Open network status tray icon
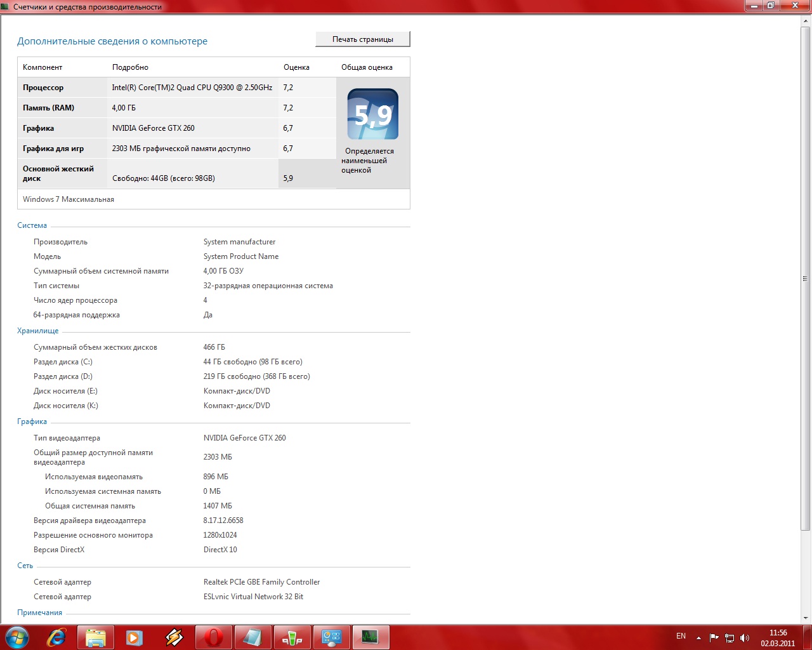812x650 pixels. 730,637
